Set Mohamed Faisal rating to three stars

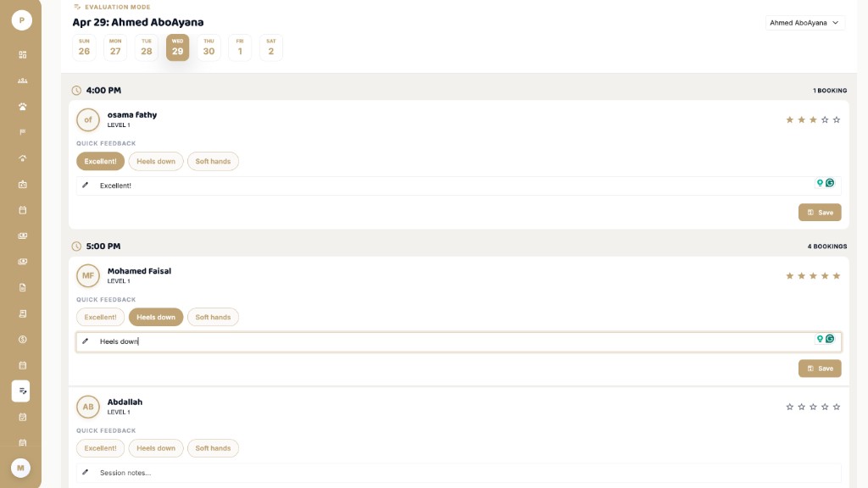click(813, 276)
